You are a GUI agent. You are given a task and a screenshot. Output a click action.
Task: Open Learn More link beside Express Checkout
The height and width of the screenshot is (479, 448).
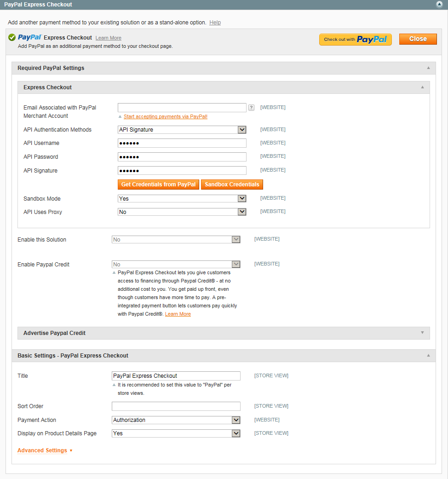point(109,38)
